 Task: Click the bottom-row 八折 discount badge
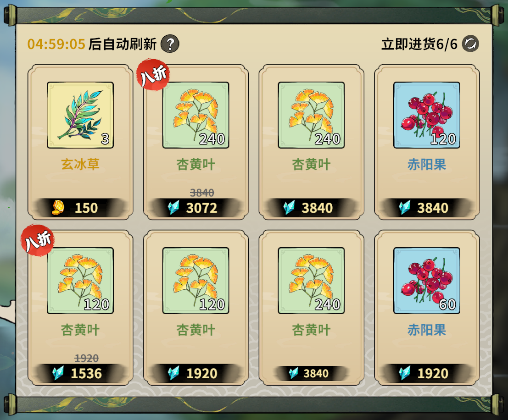38,240
